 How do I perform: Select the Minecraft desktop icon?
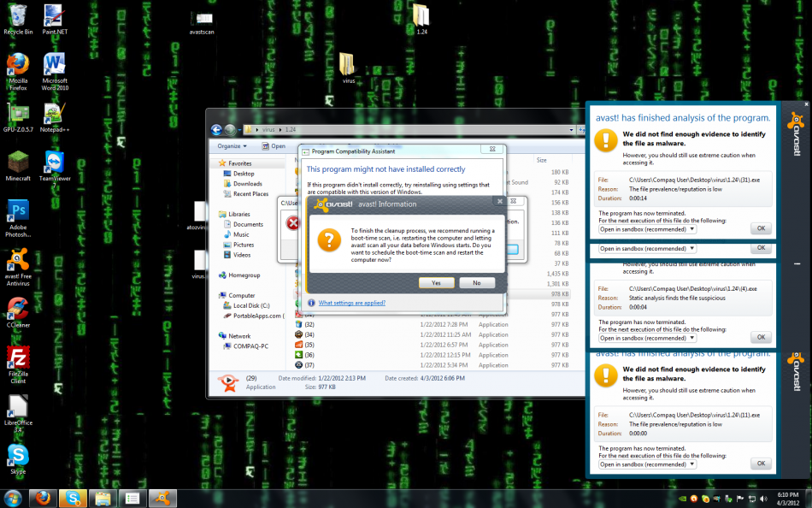[x=18, y=166]
